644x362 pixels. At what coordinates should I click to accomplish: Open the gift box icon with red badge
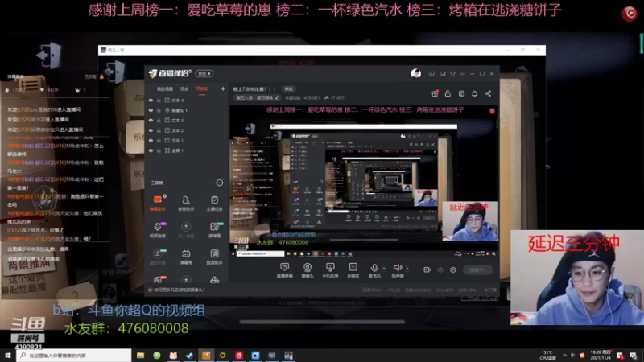[435, 93]
